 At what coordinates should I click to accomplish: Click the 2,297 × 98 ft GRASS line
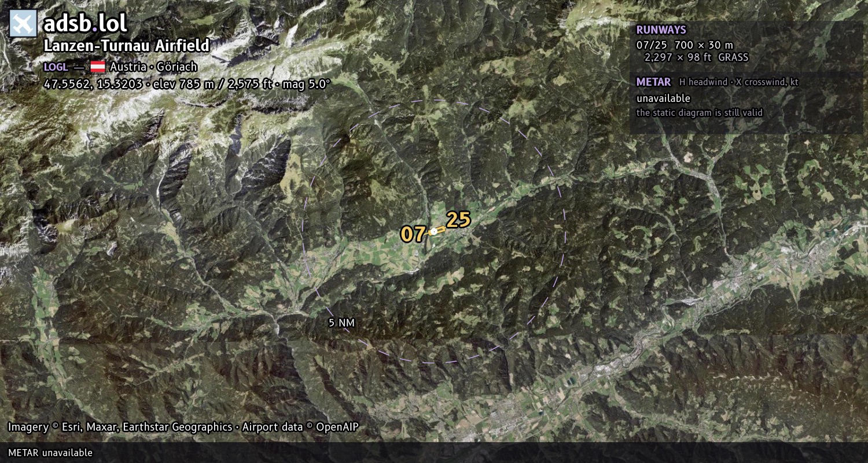697,57
